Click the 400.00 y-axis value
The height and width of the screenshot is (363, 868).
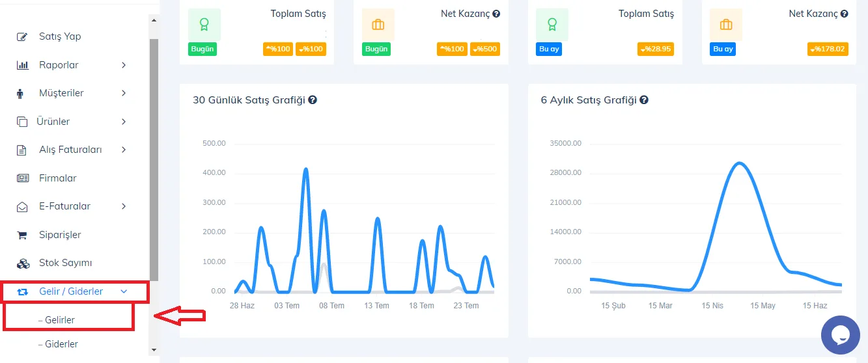coord(214,173)
